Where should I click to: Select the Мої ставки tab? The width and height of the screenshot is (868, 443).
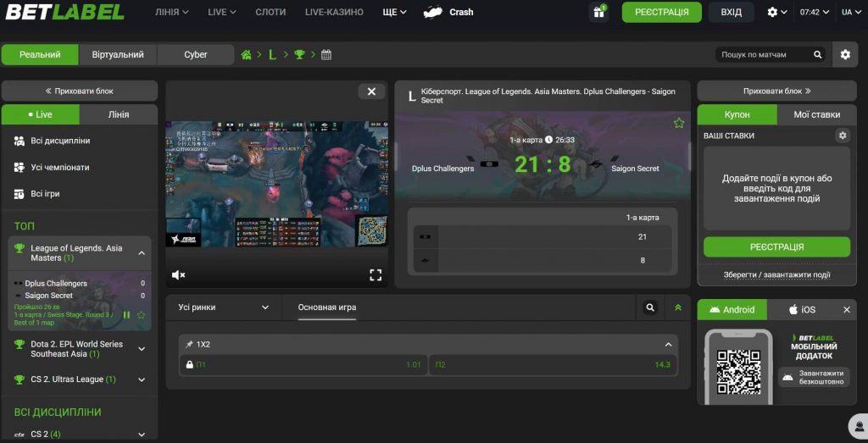pyautogui.click(x=816, y=114)
